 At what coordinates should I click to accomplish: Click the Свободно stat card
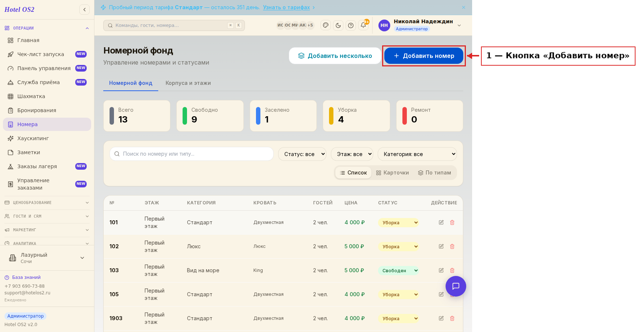210,116
